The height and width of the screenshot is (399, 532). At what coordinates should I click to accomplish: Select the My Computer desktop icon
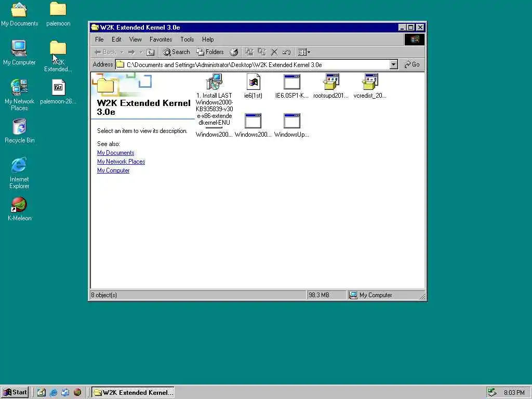[19, 53]
